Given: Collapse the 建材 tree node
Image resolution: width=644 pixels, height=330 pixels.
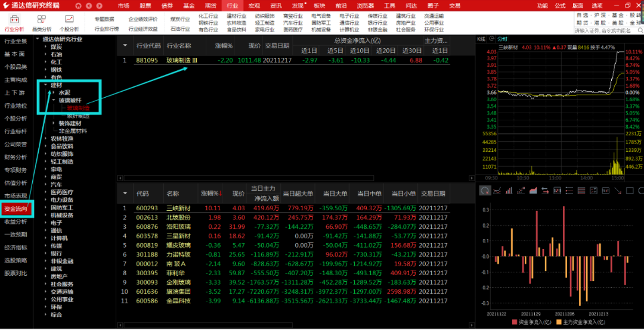Looking at the screenshot, I should point(45,85).
